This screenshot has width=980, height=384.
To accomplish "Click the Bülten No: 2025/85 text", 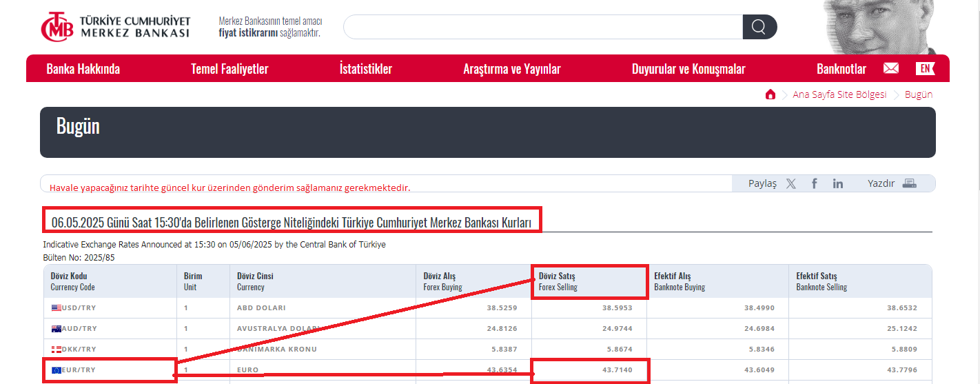I will 78,256.
